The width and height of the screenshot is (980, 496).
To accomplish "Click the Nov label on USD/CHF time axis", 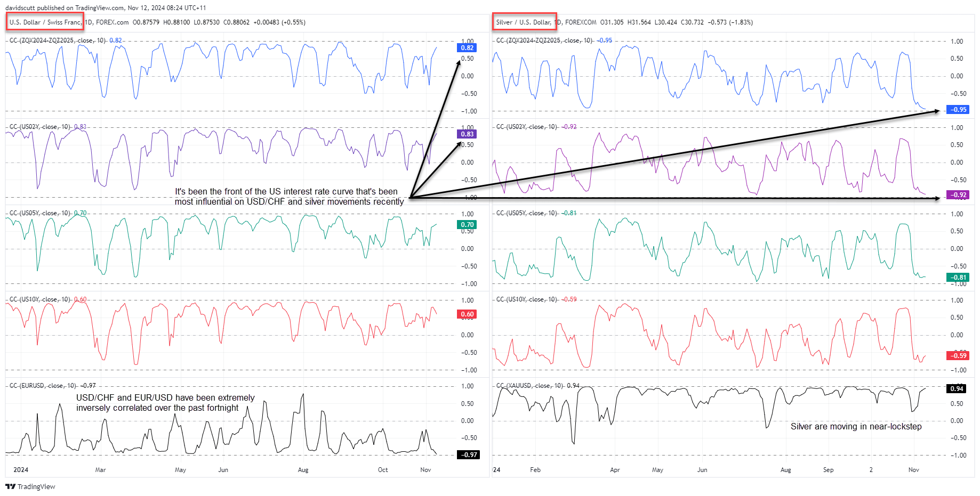I will pos(425,470).
